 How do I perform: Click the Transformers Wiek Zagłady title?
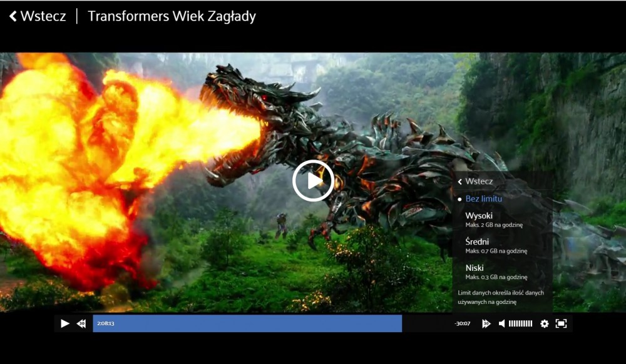[172, 16]
